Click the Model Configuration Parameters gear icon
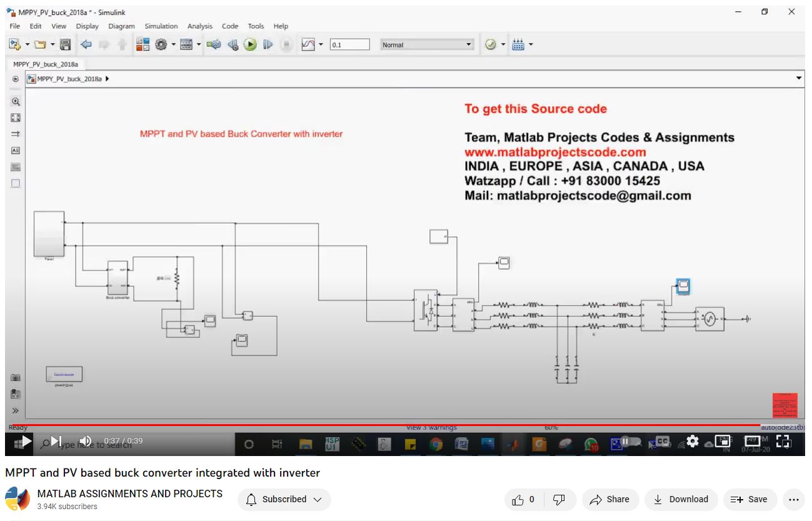Image resolution: width=812 pixels, height=521 pixels. click(x=161, y=44)
